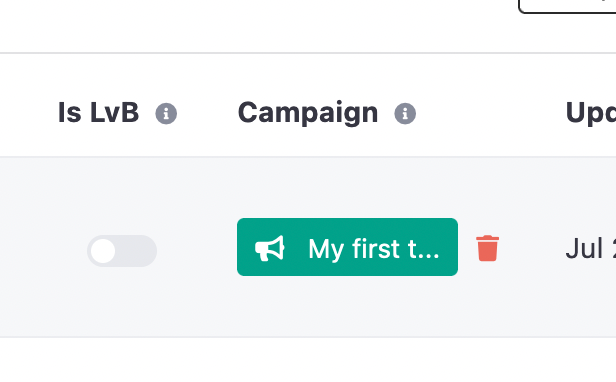Click the "My first t..." label text
This screenshot has height=382, width=616.
coord(374,249)
